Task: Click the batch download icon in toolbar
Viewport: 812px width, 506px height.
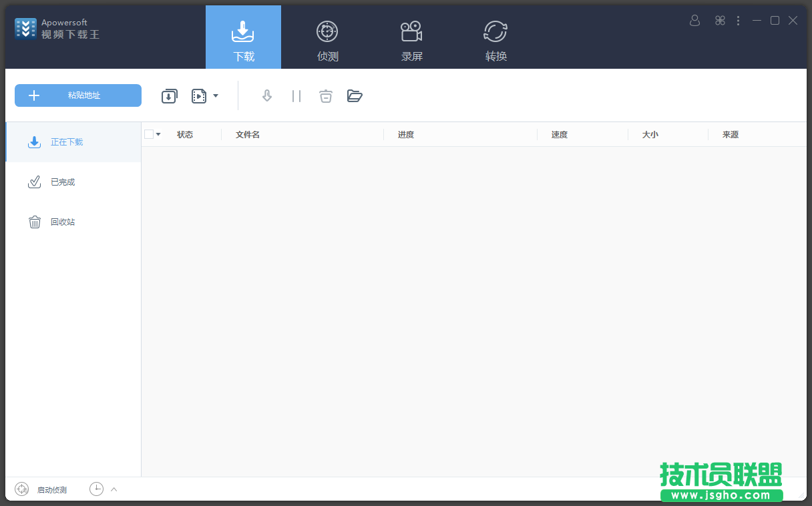Action: pos(170,96)
